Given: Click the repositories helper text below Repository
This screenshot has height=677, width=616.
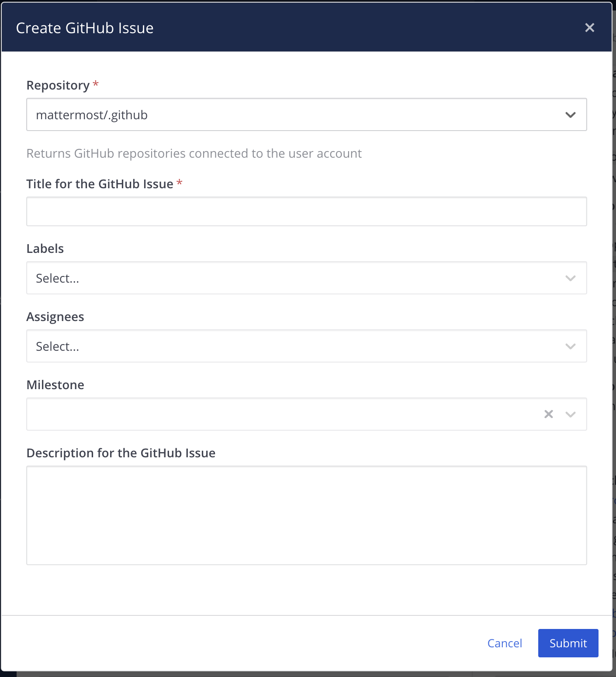Looking at the screenshot, I should (x=194, y=153).
